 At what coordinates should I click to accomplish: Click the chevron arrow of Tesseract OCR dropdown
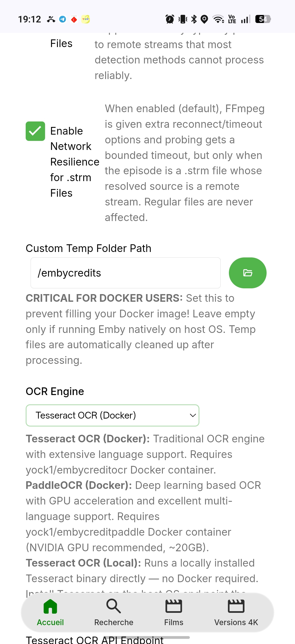click(193, 415)
